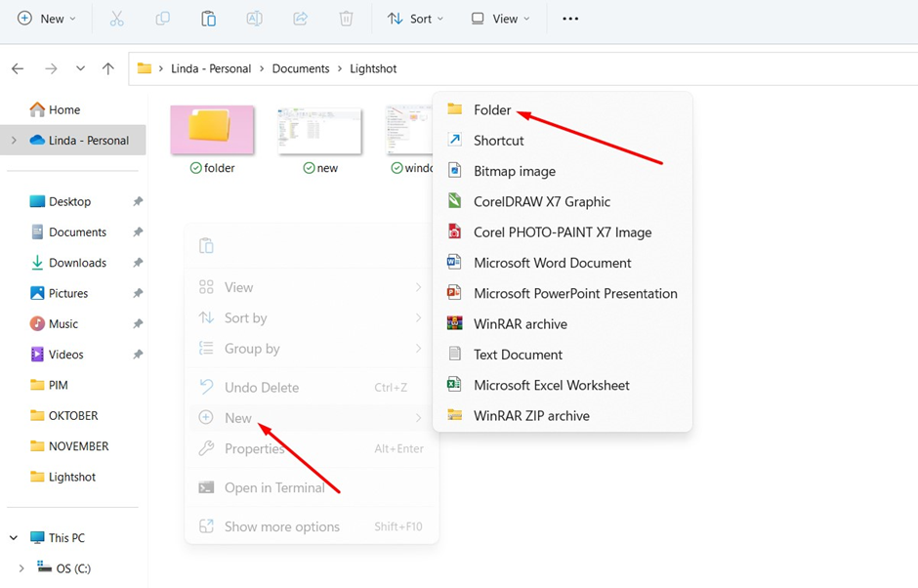The height and width of the screenshot is (588, 918).
Task: Choose Microsoft Word Document from the submenu
Action: pyautogui.click(x=553, y=263)
